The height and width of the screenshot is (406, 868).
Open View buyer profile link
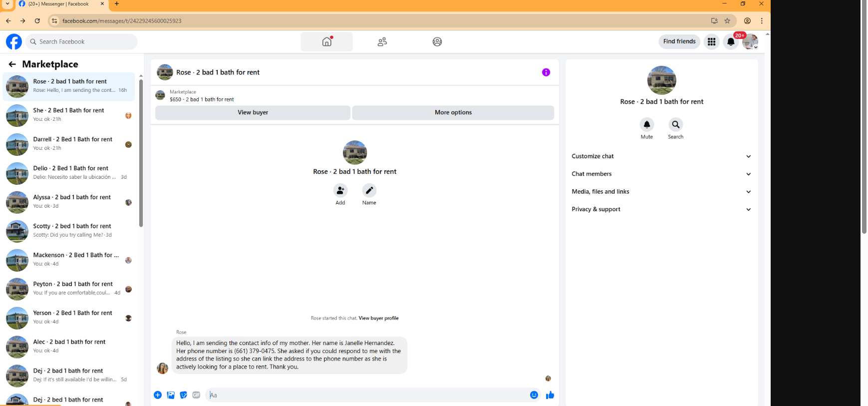[378, 318]
